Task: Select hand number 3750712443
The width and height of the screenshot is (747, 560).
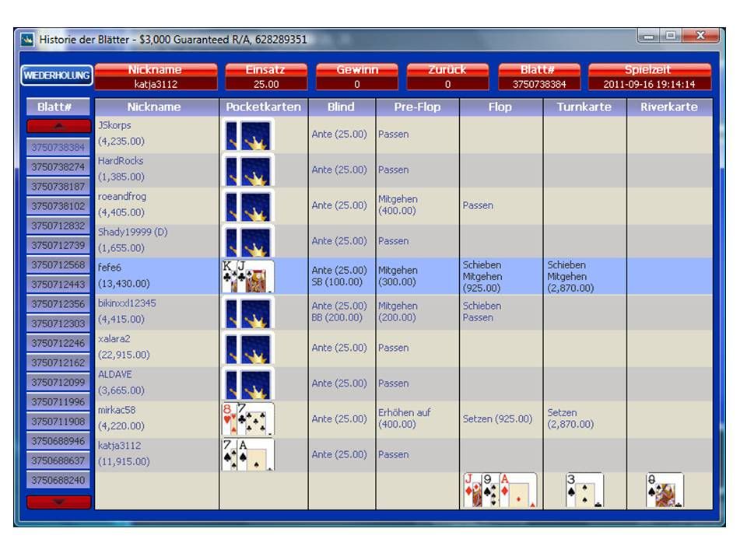Action: click(x=58, y=285)
